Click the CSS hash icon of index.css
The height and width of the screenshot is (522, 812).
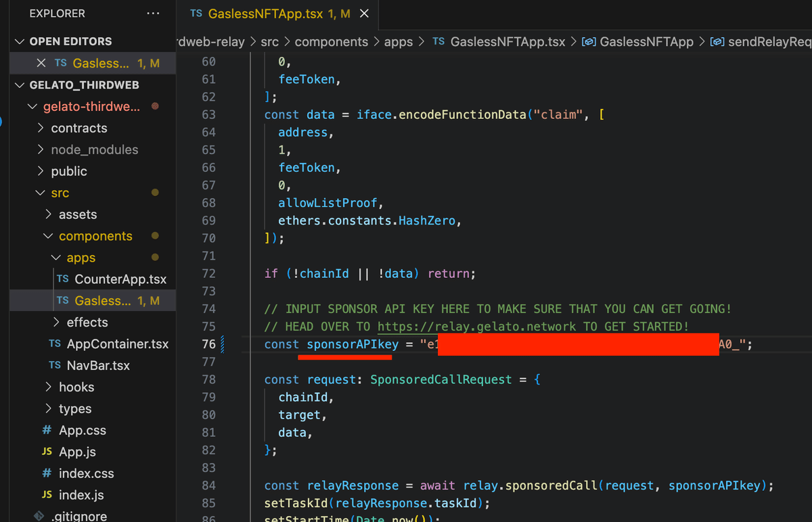pyautogui.click(x=47, y=474)
